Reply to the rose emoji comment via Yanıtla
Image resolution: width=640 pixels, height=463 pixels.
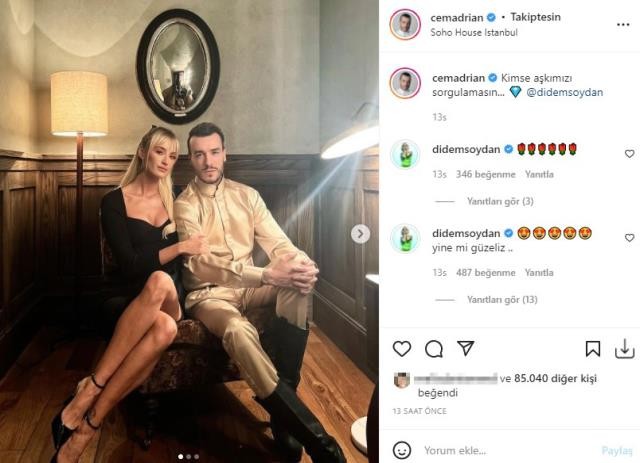pos(539,174)
